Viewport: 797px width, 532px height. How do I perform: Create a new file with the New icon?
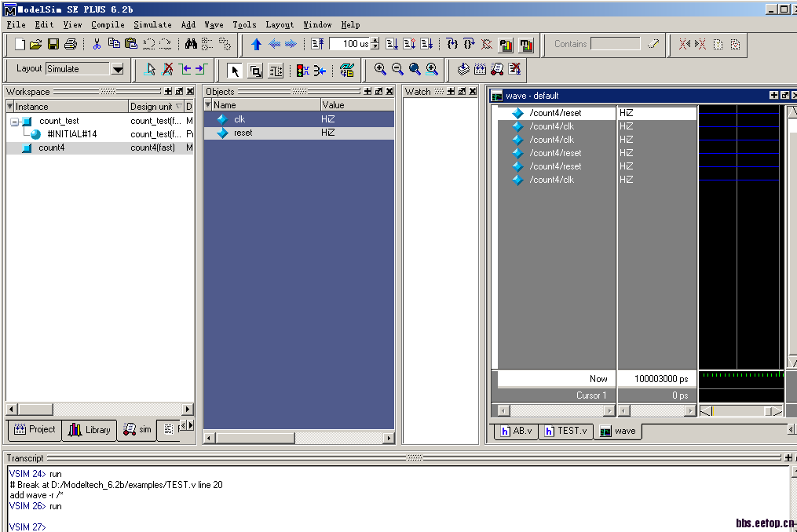click(x=20, y=44)
